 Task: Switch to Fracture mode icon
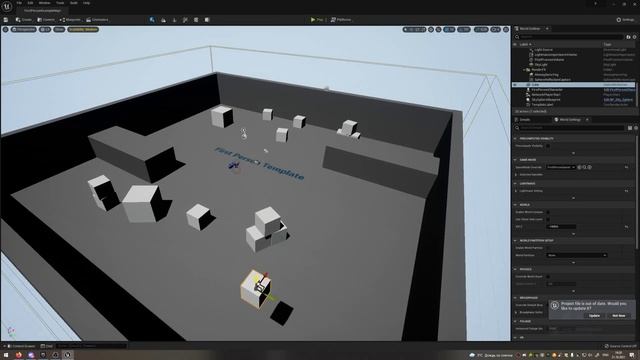point(196,20)
